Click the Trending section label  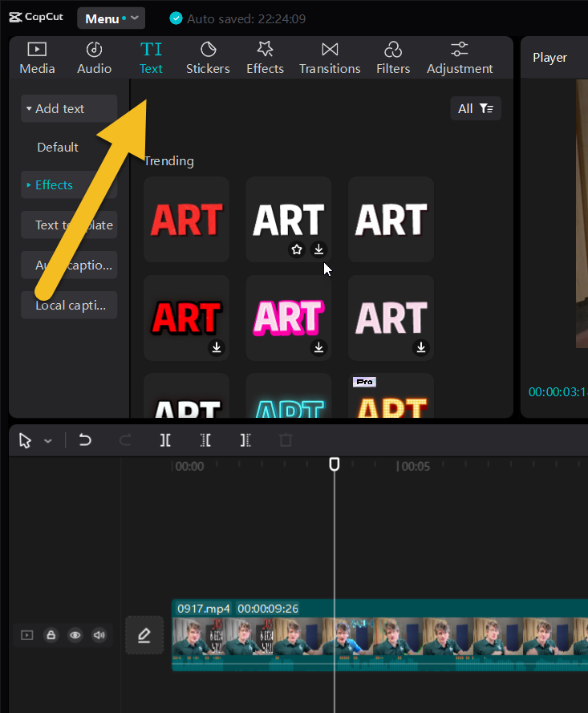click(168, 161)
